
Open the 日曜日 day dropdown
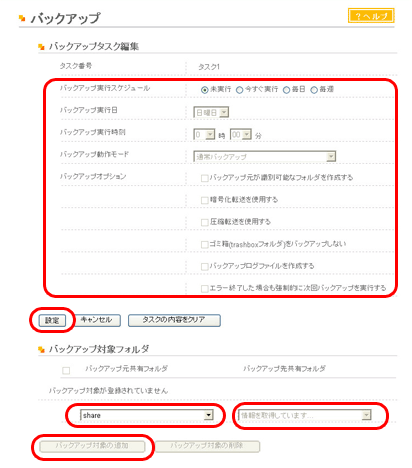click(x=211, y=112)
